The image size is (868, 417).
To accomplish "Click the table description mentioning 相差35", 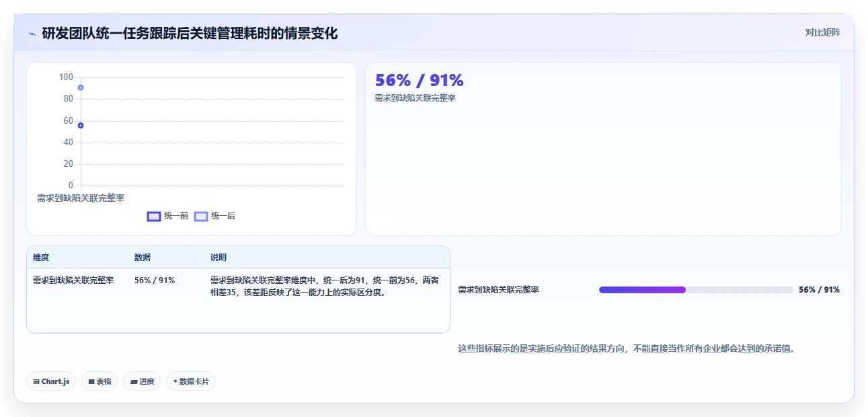I will point(325,287).
